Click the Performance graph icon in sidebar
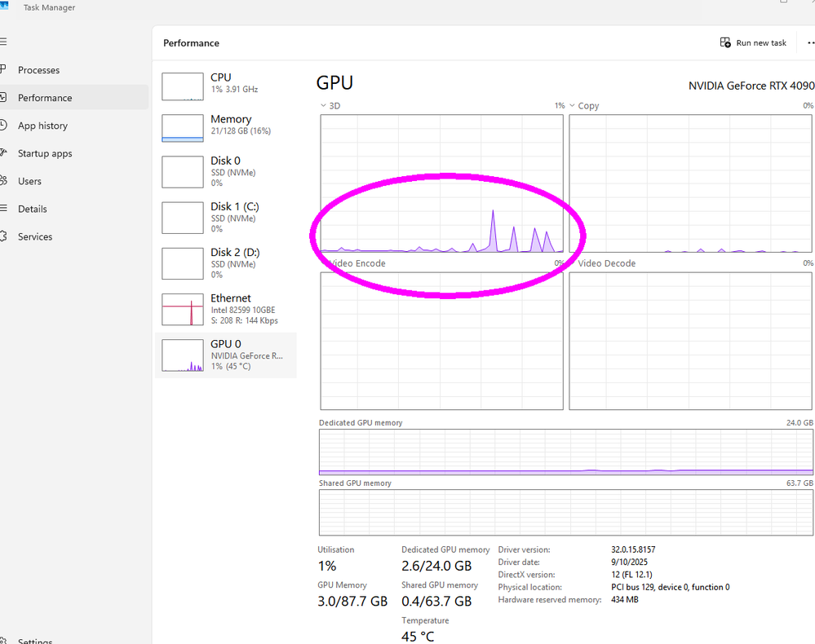The width and height of the screenshot is (815, 644). [3, 97]
